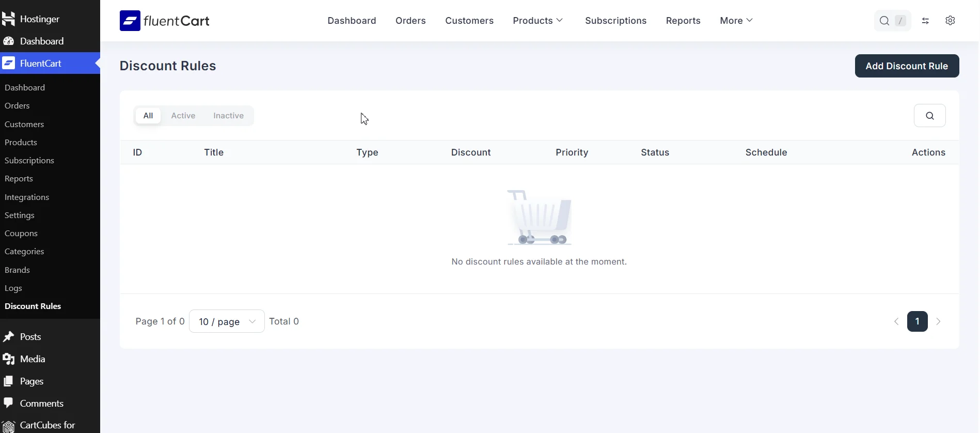This screenshot has width=980, height=433.
Task: Open Orders in the top navigation
Action: [410, 21]
